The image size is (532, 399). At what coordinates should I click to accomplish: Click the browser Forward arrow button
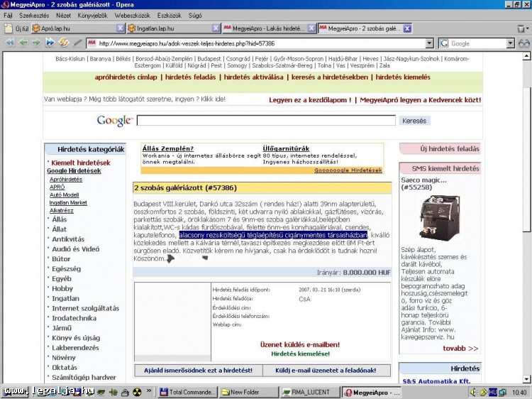tap(35, 43)
